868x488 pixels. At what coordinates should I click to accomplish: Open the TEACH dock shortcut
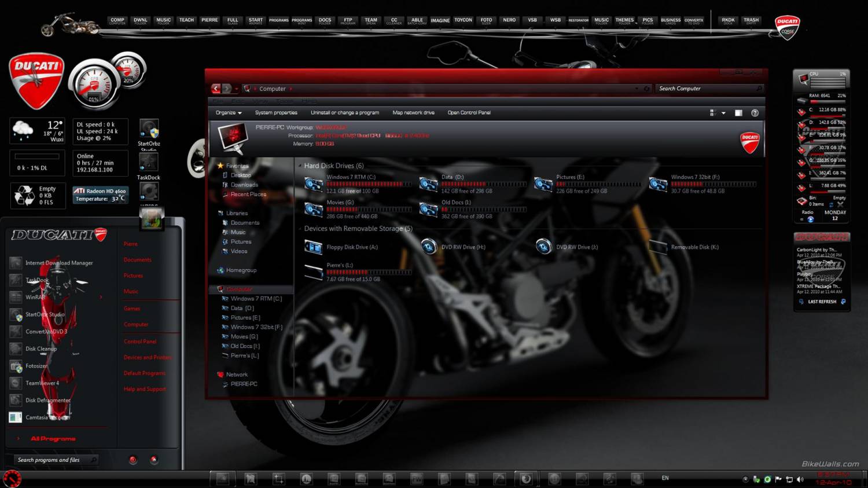coord(186,20)
